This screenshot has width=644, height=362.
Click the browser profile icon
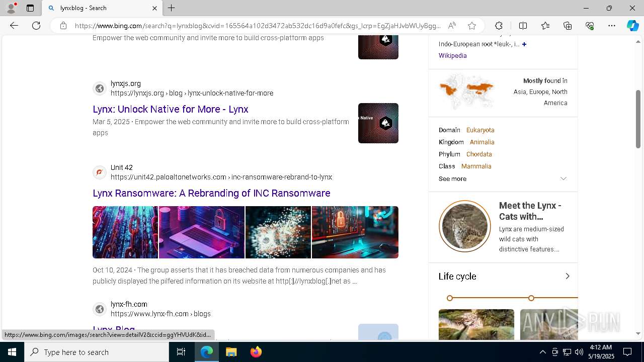tap(11, 8)
